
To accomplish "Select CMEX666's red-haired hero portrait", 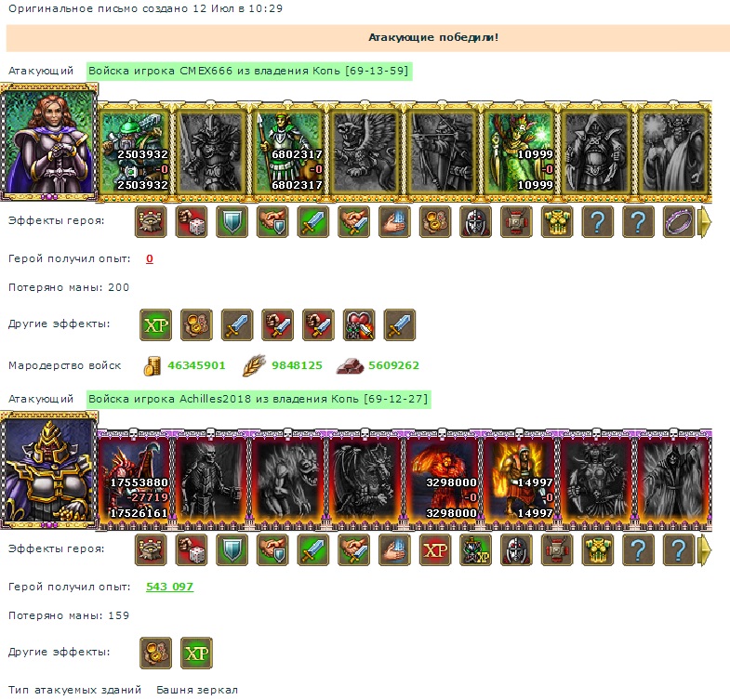I will tap(49, 142).
